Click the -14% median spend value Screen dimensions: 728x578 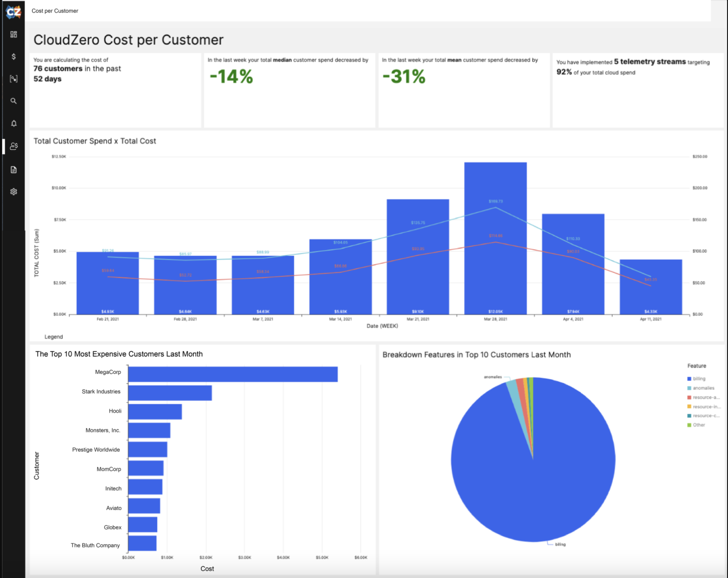pyautogui.click(x=231, y=76)
